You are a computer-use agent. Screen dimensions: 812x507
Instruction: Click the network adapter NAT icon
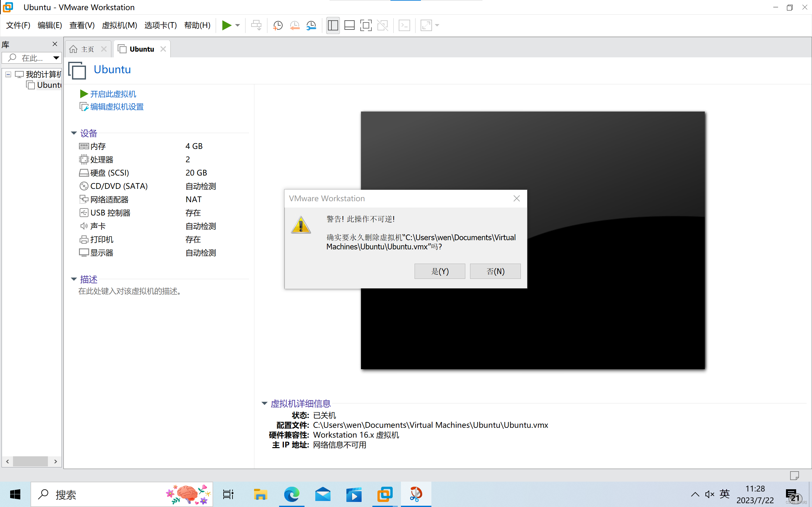click(x=83, y=199)
